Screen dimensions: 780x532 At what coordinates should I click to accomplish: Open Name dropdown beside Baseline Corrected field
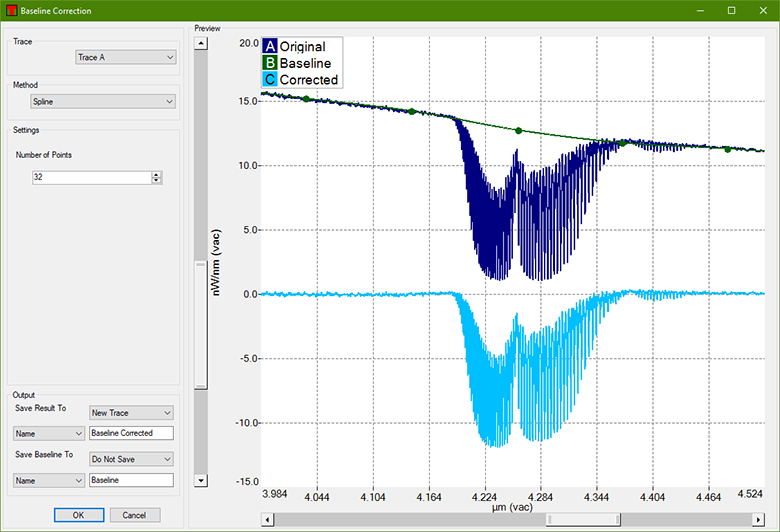coord(47,433)
